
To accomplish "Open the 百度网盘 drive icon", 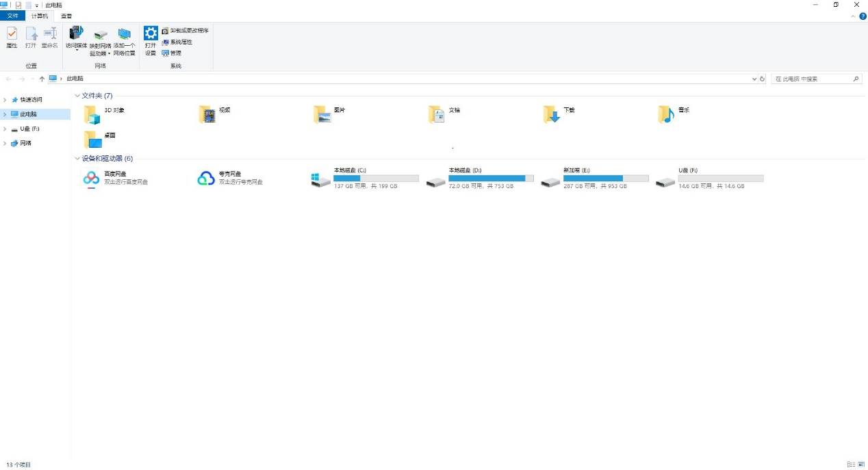I will (x=92, y=179).
